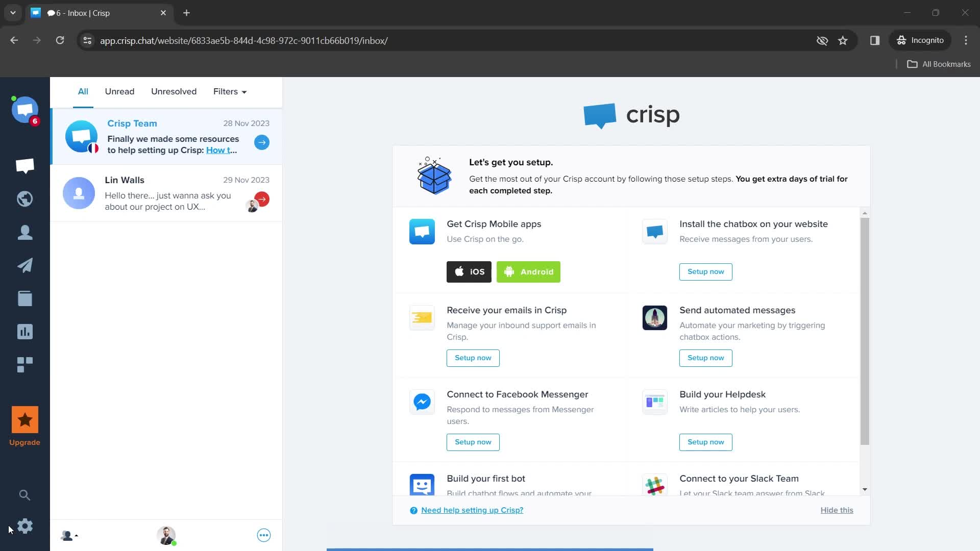Select the Unresolved tab filter
This screenshot has height=551, width=980.
click(174, 91)
